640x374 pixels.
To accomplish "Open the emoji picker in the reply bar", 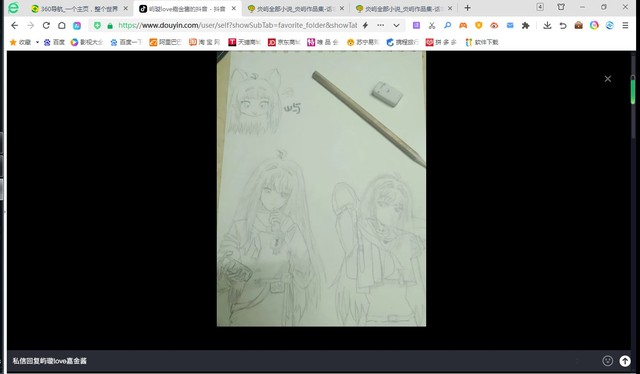I will pyautogui.click(x=607, y=361).
